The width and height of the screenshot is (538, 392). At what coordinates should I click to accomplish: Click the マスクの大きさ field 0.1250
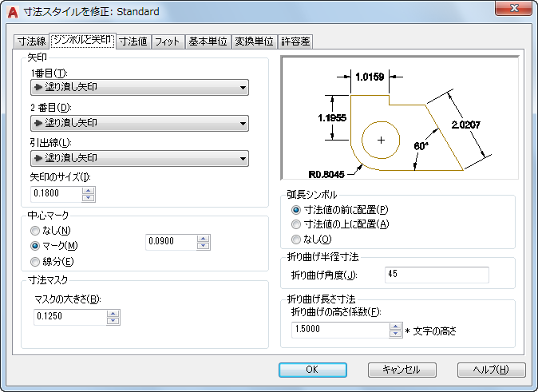70,317
